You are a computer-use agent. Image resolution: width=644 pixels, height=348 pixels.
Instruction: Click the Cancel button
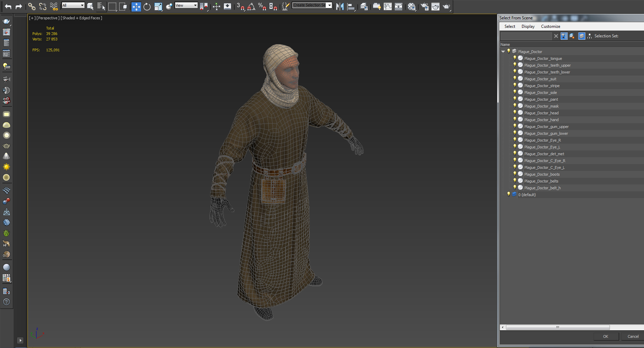click(633, 336)
